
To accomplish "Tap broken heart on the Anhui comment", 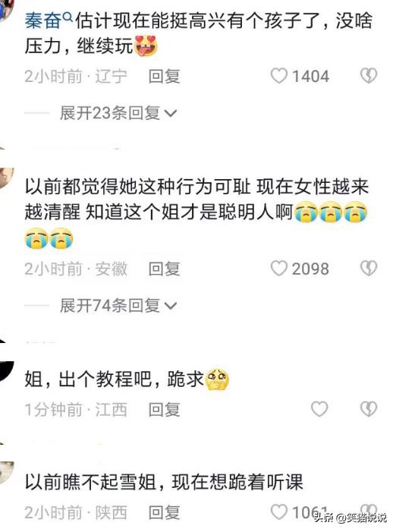I will tap(369, 269).
